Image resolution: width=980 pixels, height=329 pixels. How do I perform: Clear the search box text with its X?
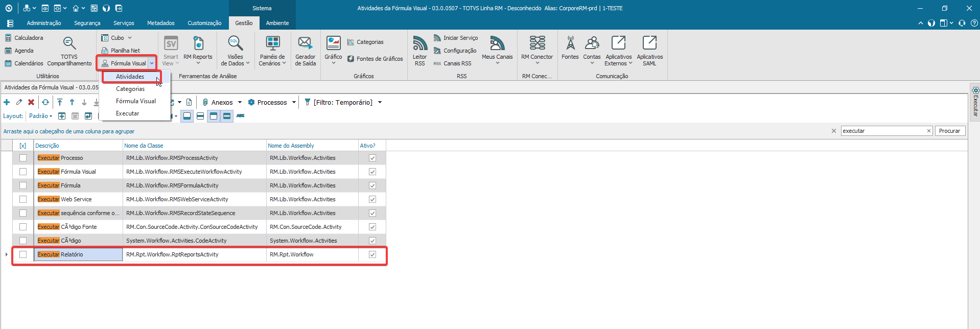(929, 131)
